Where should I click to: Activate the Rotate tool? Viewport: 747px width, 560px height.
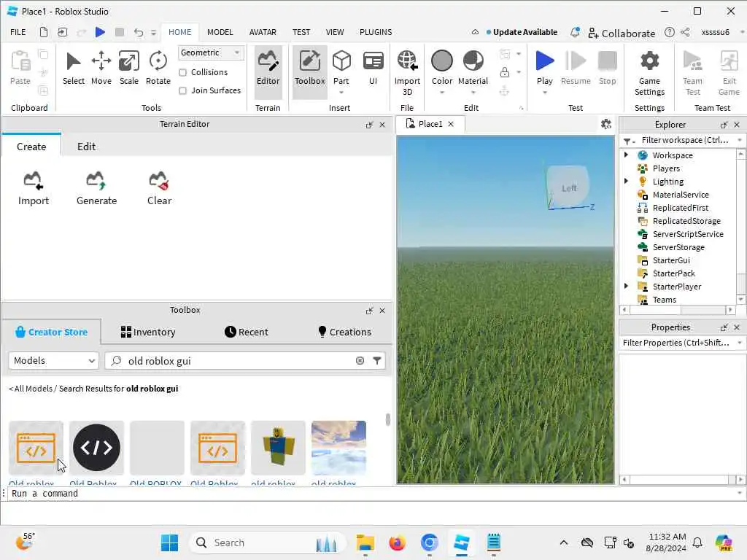coord(158,68)
